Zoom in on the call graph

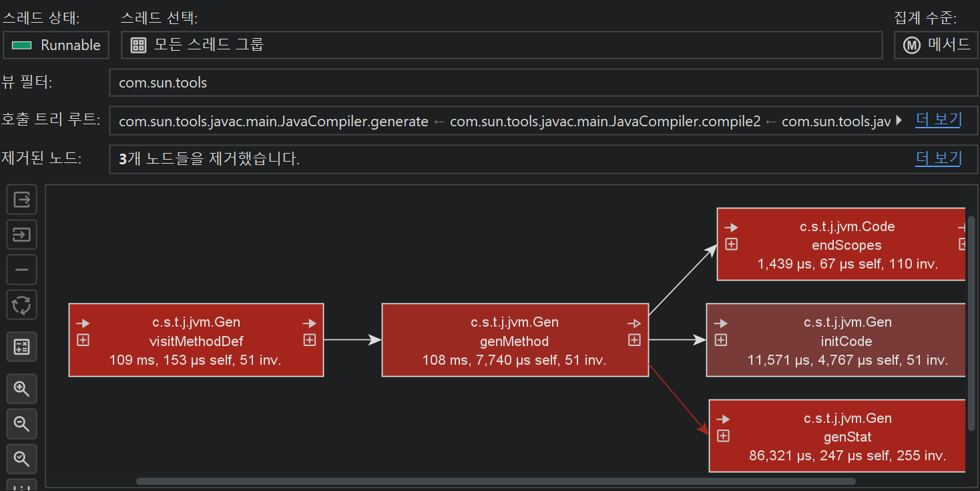[21, 388]
